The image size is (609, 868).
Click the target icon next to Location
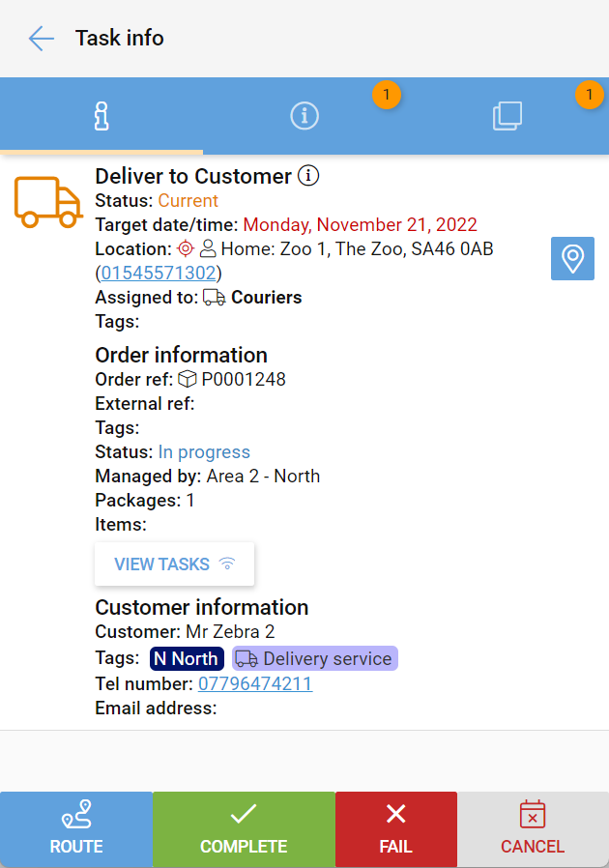(186, 248)
